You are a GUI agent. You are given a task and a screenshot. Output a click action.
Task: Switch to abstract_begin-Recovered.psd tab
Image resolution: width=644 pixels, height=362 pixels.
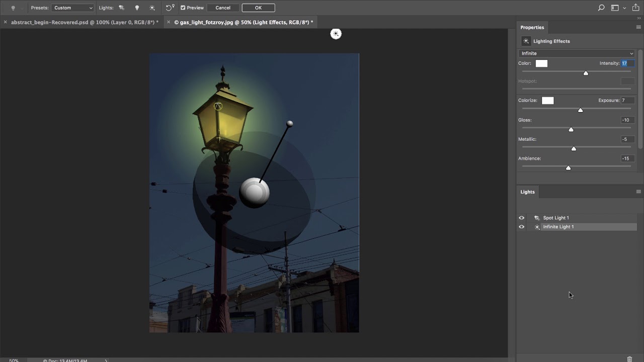[85, 22]
